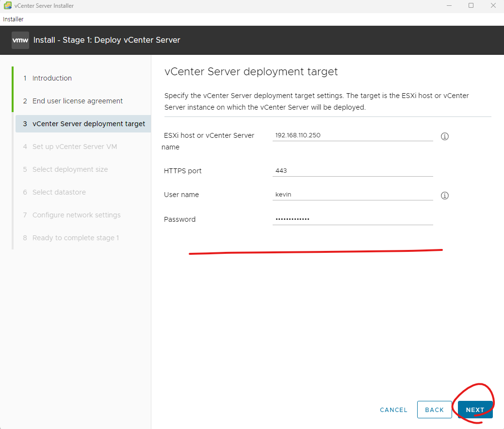Viewport: 504px width, 429px height.
Task: Maximize the installer window
Action: (471, 5)
